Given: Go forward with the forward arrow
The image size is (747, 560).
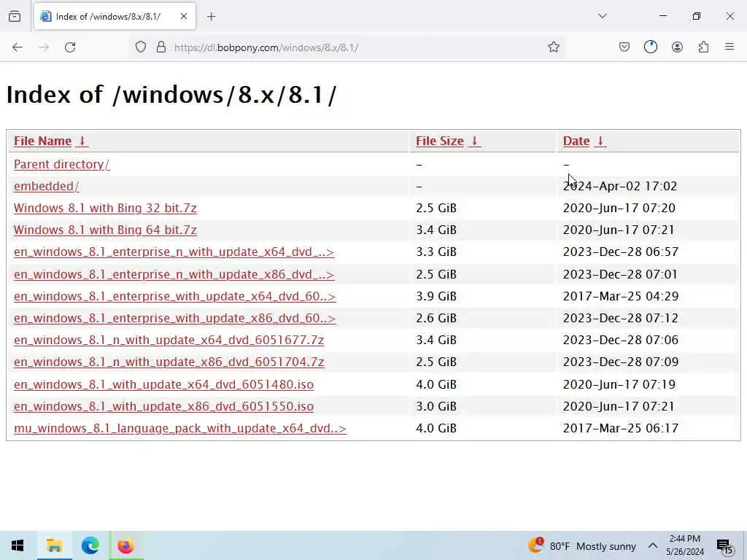Looking at the screenshot, I should click(43, 47).
